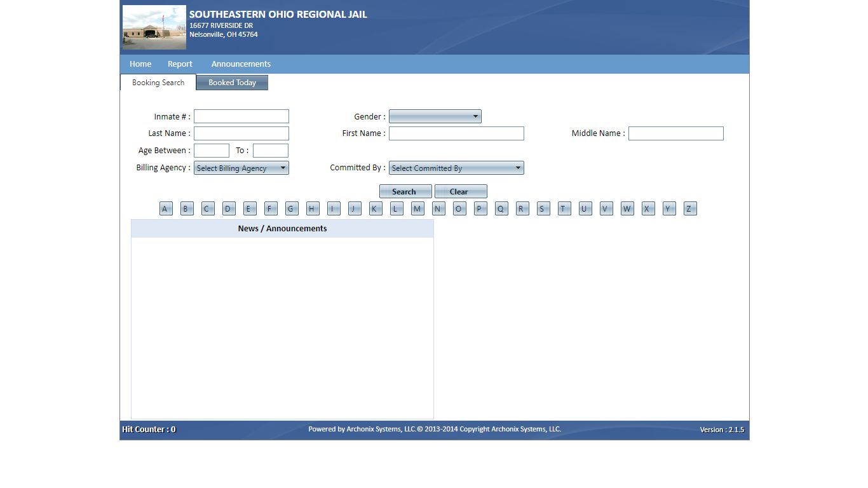Open the Select Billing Agency dropdown
Image resolution: width=868 pixels, height=488 pixels.
[x=241, y=168]
